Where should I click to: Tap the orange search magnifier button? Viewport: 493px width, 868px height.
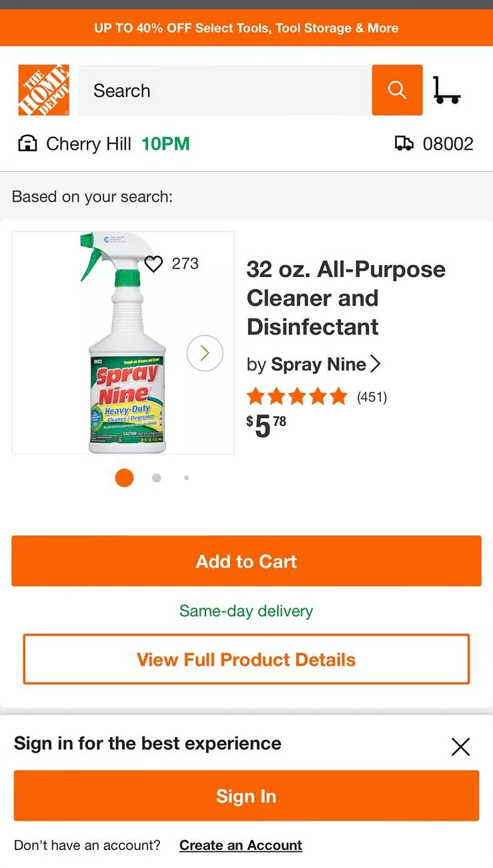click(x=397, y=90)
